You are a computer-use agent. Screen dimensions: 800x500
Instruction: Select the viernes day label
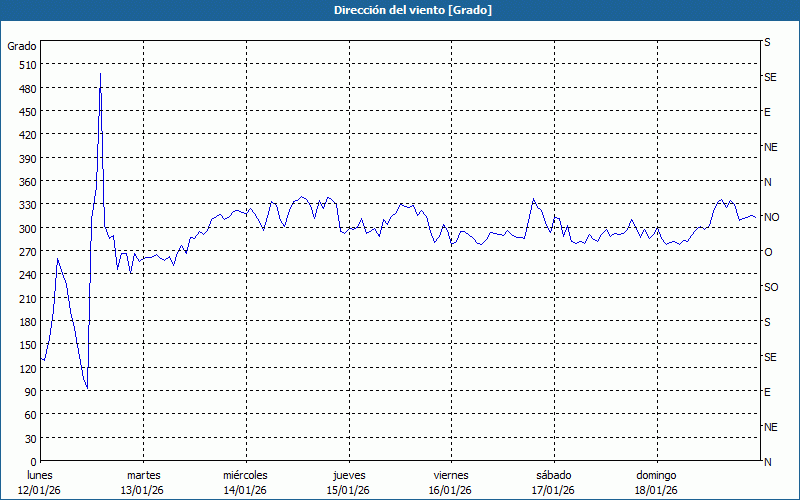450,475
